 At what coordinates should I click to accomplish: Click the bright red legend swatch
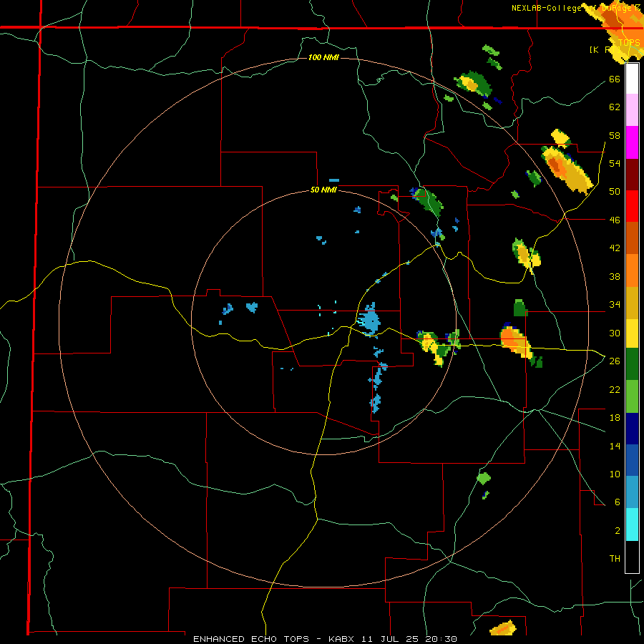pos(632,206)
